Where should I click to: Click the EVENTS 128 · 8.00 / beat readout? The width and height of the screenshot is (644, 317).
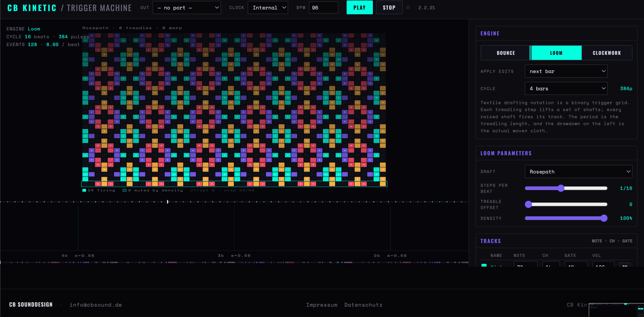click(43, 44)
